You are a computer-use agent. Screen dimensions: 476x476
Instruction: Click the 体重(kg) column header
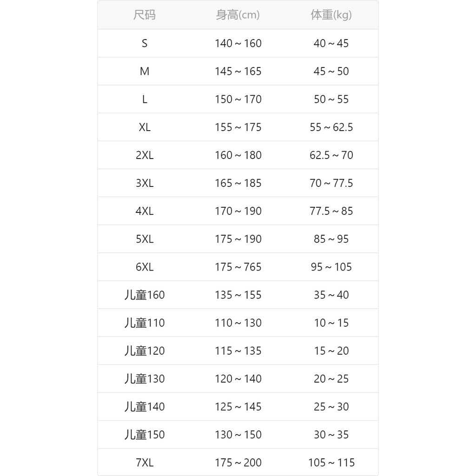(x=331, y=15)
